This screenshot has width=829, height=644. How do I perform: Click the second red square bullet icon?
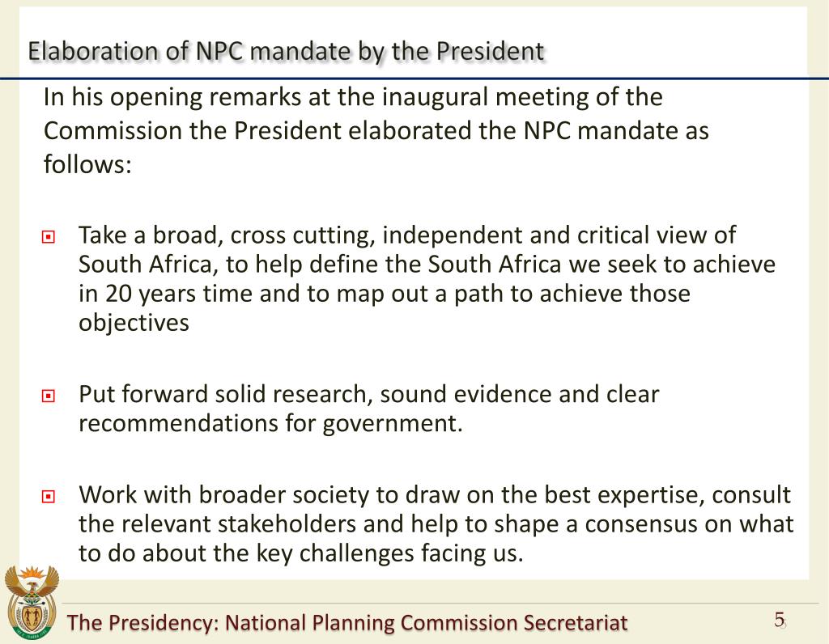click(x=48, y=396)
